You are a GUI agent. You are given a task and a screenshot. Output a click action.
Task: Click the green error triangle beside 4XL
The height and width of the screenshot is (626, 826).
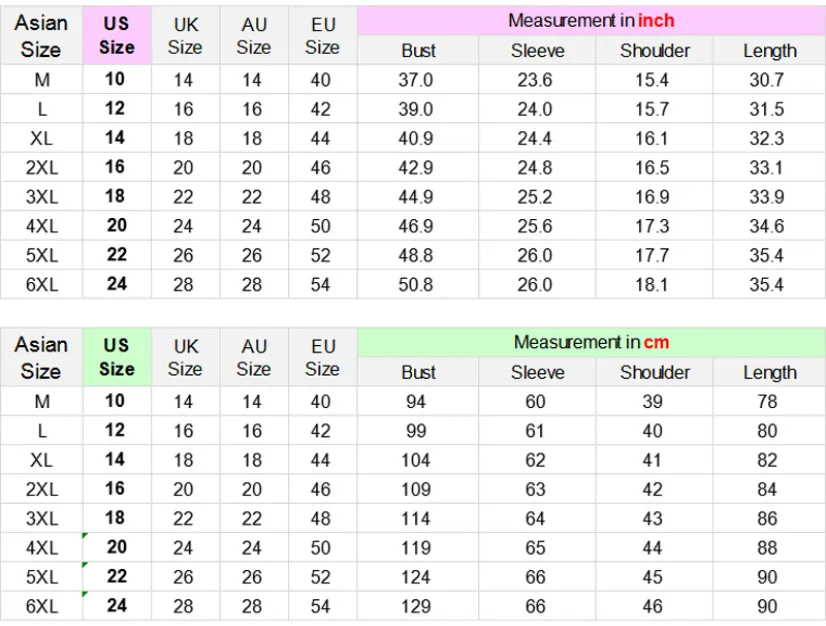85,536
